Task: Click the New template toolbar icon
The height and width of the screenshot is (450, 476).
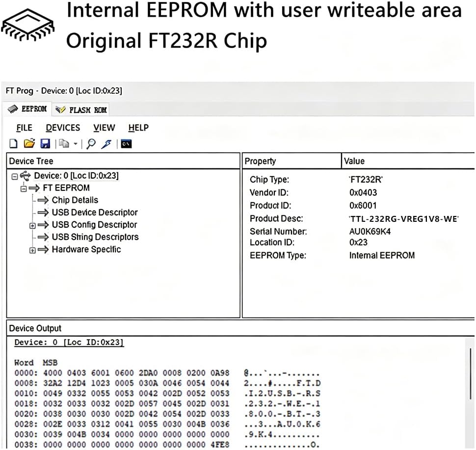Action: 13,144
